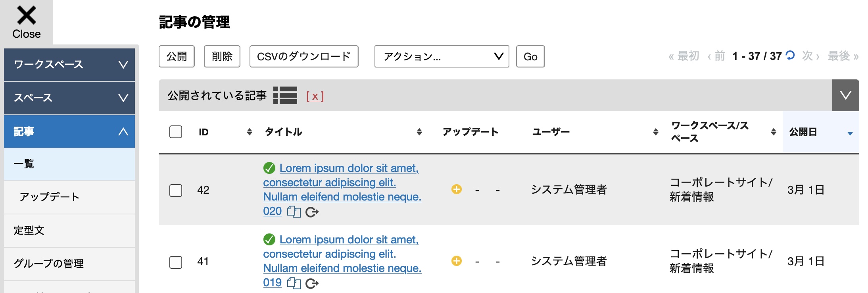This screenshot has width=868, height=293.
Task: Click the CSVのダウンロード button
Action: 304,56
